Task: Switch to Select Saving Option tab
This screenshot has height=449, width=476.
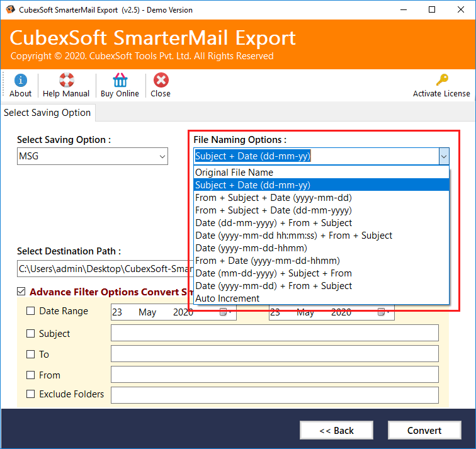Action: (x=47, y=113)
